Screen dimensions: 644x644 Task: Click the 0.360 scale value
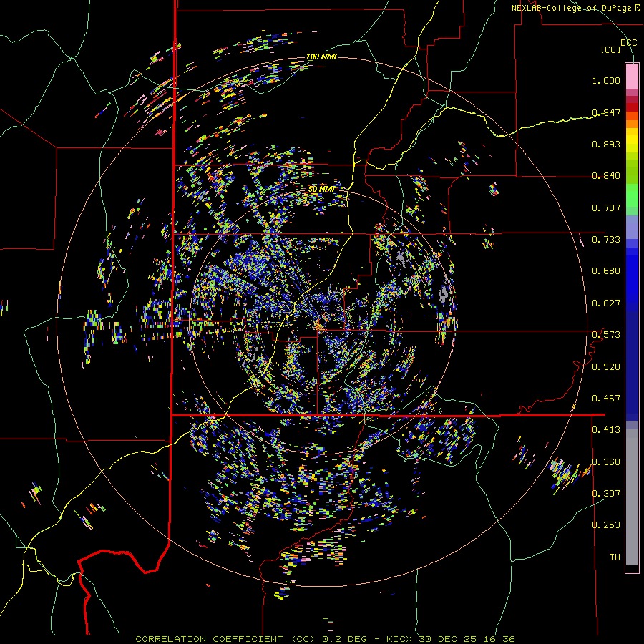pyautogui.click(x=606, y=462)
